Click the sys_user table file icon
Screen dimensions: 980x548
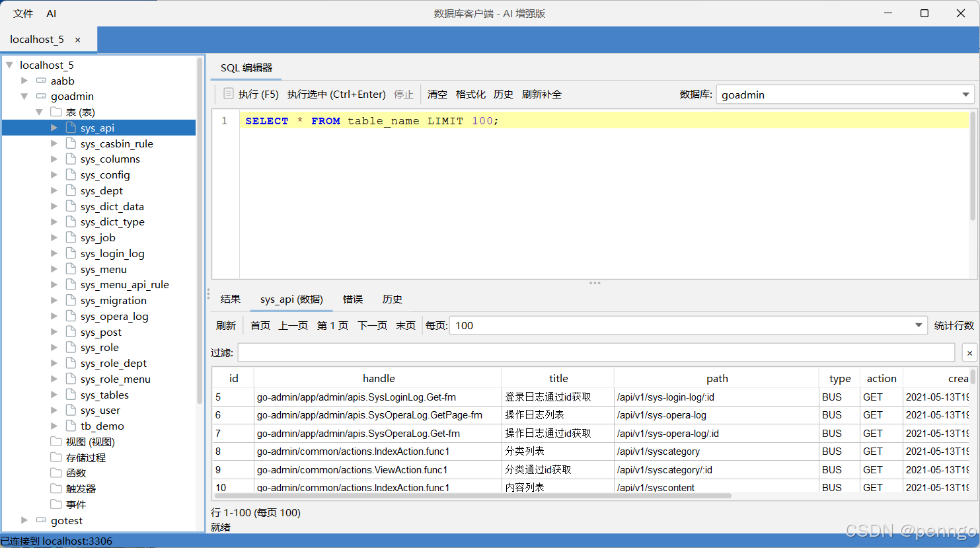(71, 410)
